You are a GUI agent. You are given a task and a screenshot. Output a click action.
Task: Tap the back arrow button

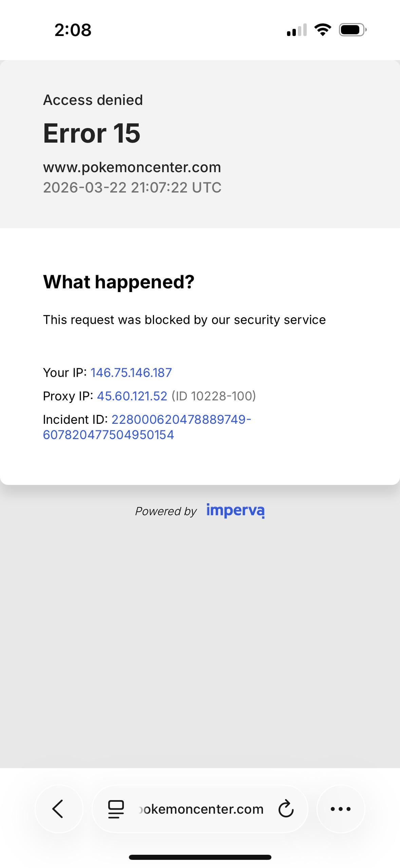[58, 809]
